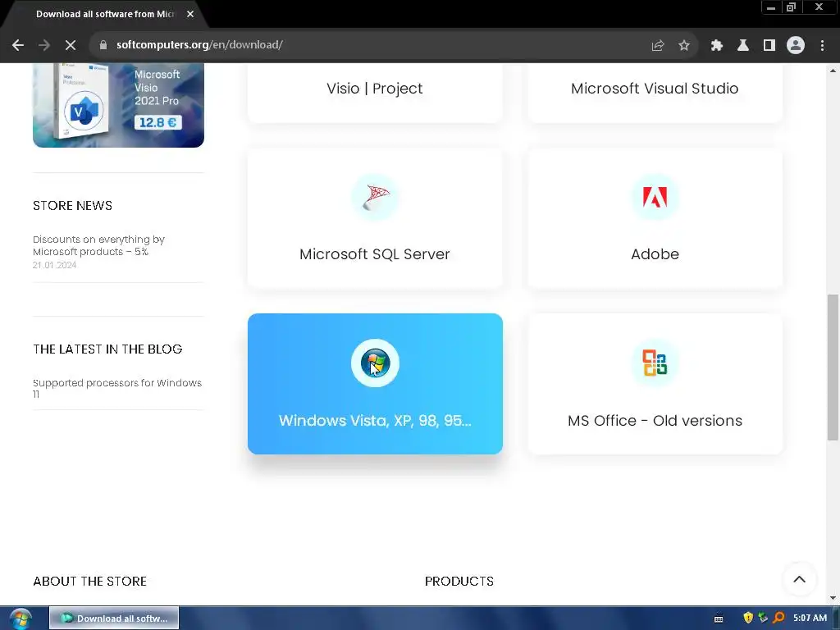This screenshot has height=630, width=840.
Task: Open Supported processors for Windows 11 post
Action: pyautogui.click(x=117, y=388)
